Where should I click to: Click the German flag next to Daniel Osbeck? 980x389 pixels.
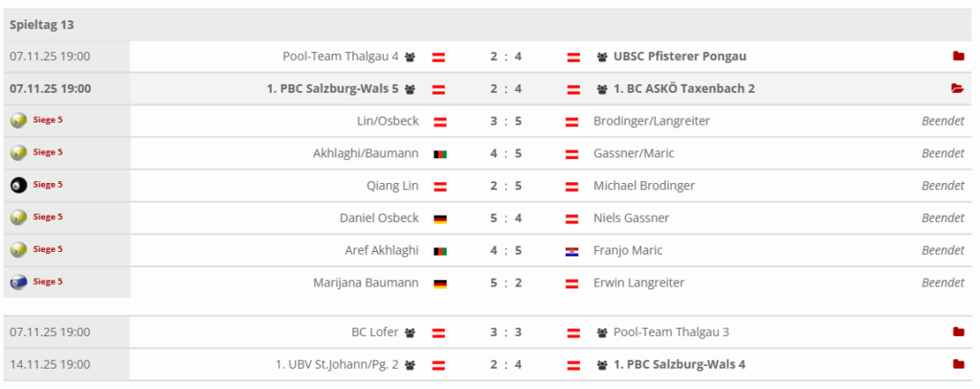[x=440, y=218]
